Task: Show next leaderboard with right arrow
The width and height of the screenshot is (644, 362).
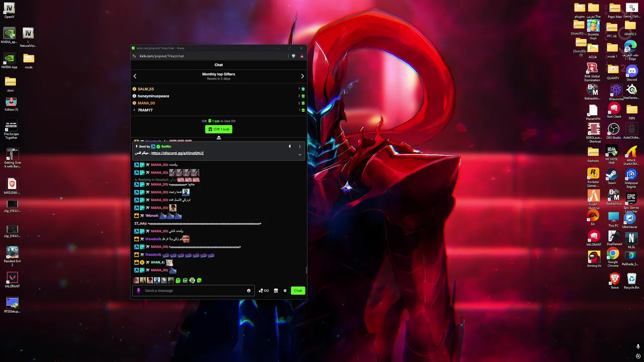Action: tap(302, 76)
